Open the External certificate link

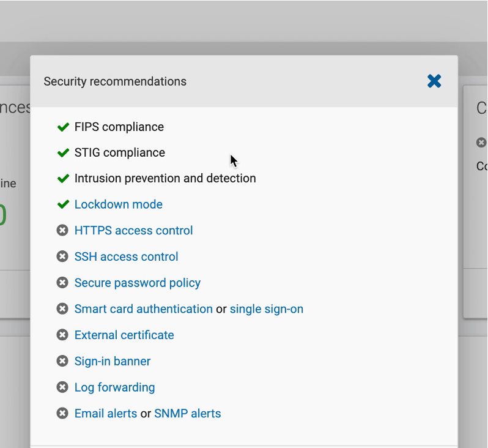[x=124, y=335]
